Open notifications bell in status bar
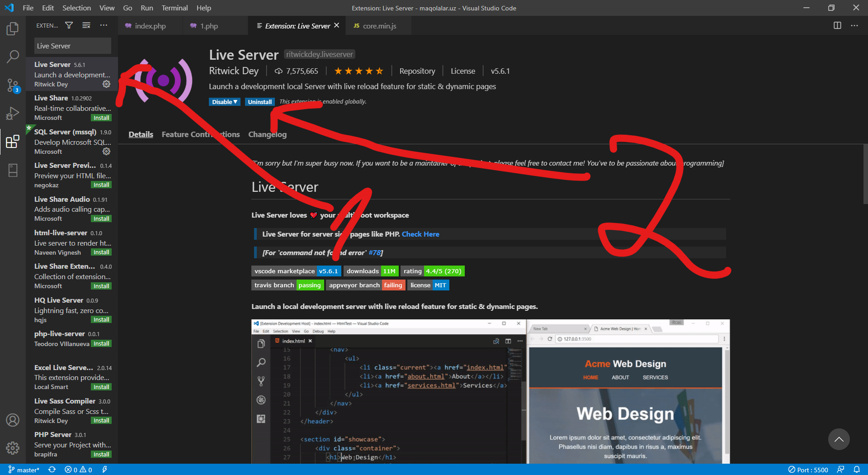 (x=857, y=470)
